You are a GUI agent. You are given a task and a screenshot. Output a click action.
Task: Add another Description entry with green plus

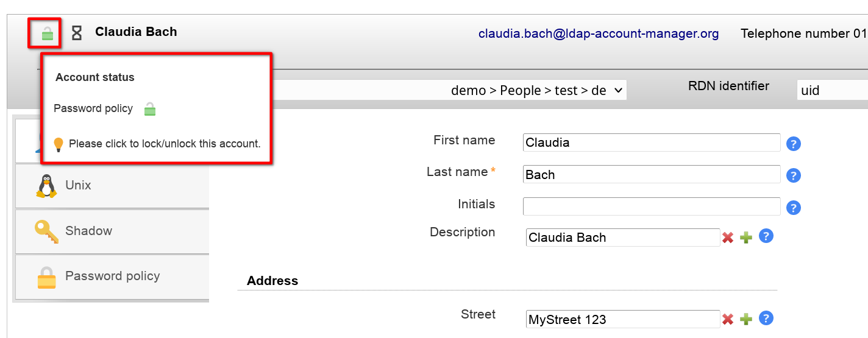(x=746, y=238)
